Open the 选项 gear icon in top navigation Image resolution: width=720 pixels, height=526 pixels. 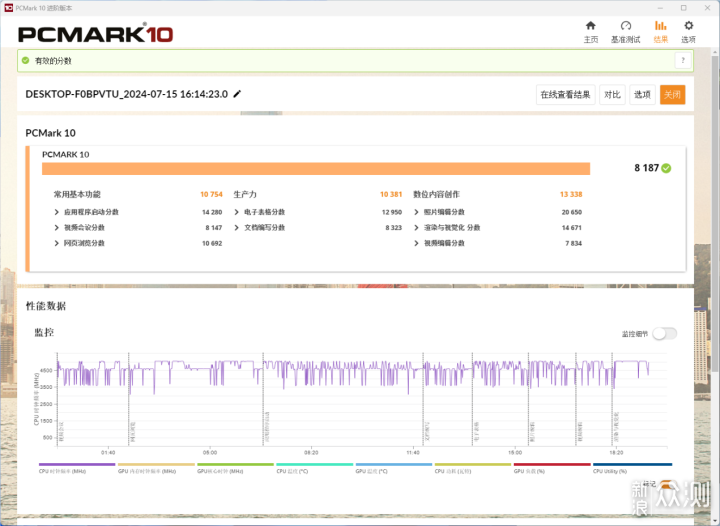tap(688, 26)
